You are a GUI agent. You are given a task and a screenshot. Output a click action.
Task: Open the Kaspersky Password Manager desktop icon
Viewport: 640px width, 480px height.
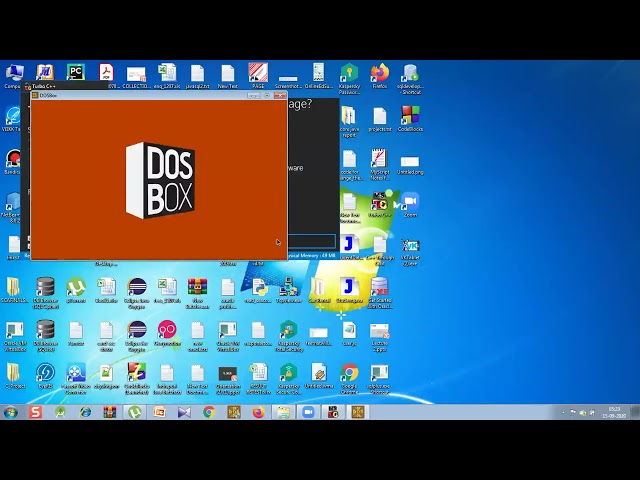pyautogui.click(x=349, y=78)
